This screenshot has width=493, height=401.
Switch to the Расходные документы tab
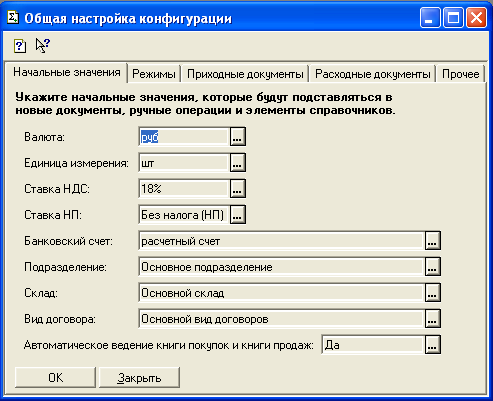373,74
